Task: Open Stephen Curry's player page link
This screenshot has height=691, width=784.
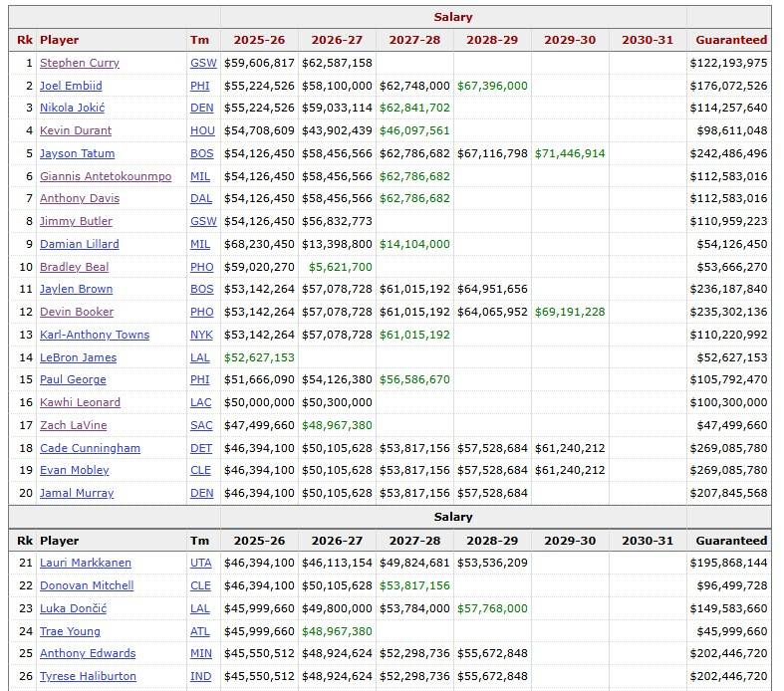Action: [x=79, y=63]
